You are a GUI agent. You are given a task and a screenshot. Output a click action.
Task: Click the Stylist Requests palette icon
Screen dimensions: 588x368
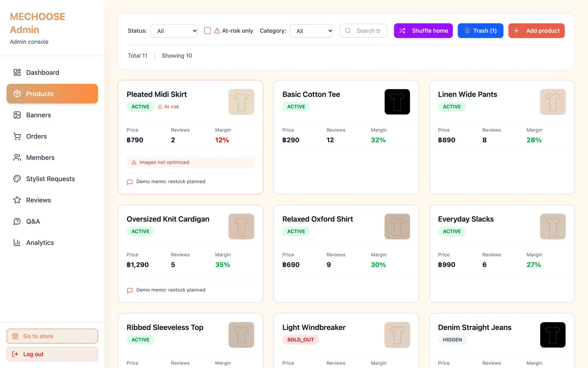click(17, 179)
